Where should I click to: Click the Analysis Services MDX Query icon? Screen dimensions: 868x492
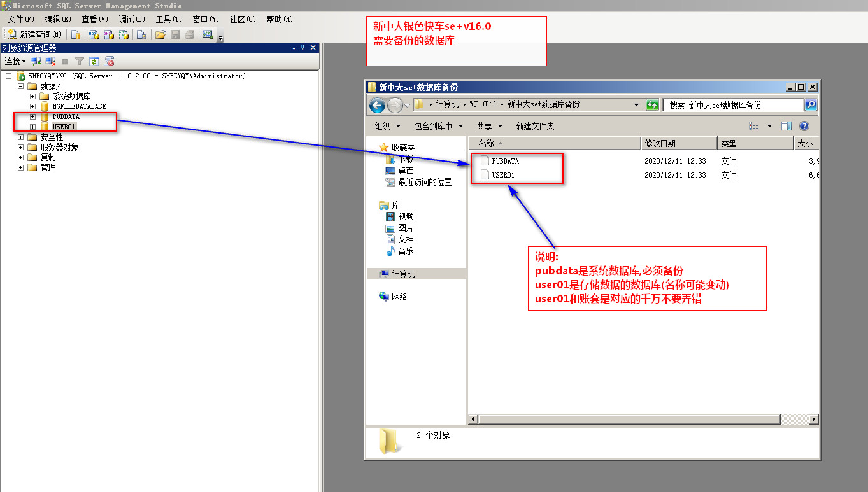point(93,34)
